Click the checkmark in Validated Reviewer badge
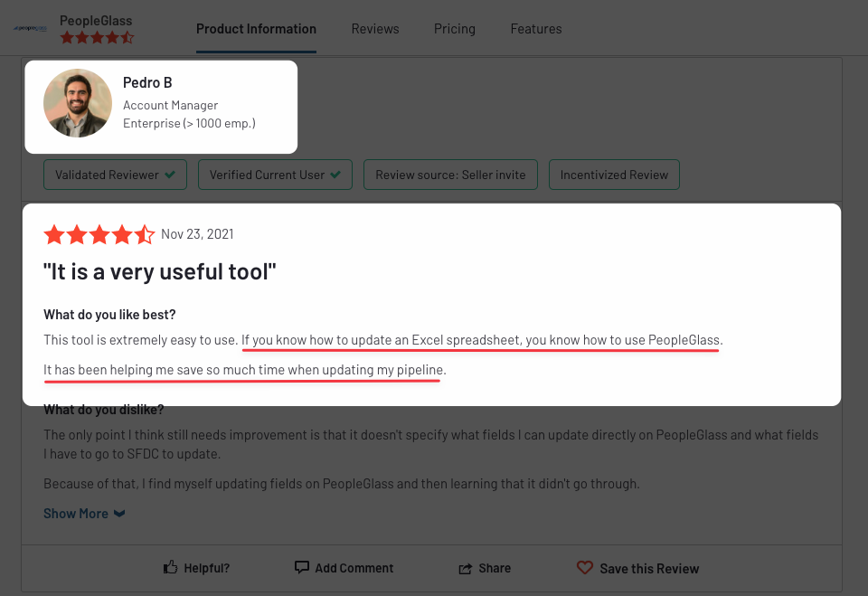Viewport: 868px width, 596px height. 170,175
